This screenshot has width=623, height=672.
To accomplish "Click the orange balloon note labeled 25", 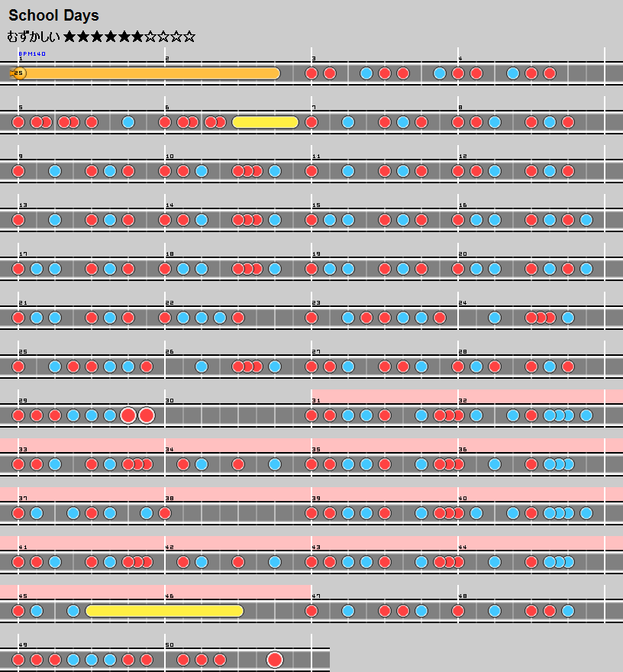I will click(19, 73).
